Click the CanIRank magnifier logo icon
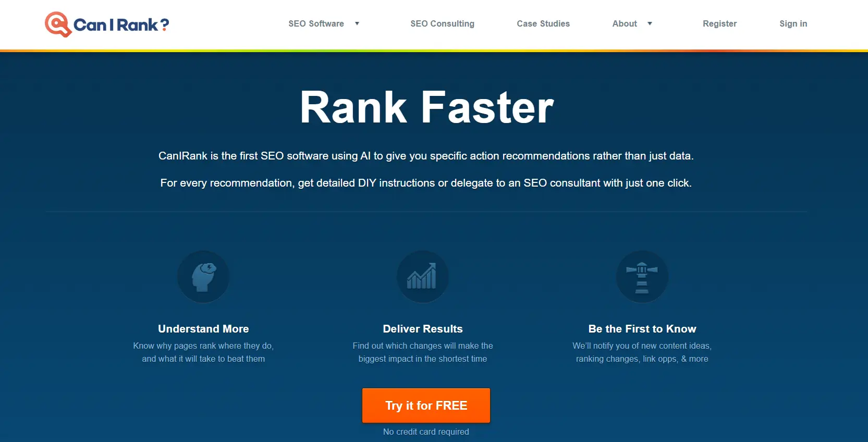Image resolution: width=868 pixels, height=442 pixels. (58, 24)
